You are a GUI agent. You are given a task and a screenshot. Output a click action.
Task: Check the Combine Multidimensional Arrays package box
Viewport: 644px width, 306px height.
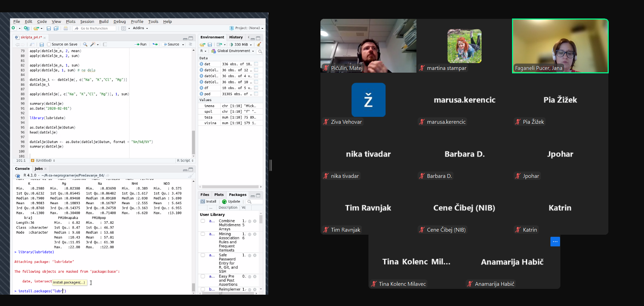pyautogui.click(x=203, y=221)
